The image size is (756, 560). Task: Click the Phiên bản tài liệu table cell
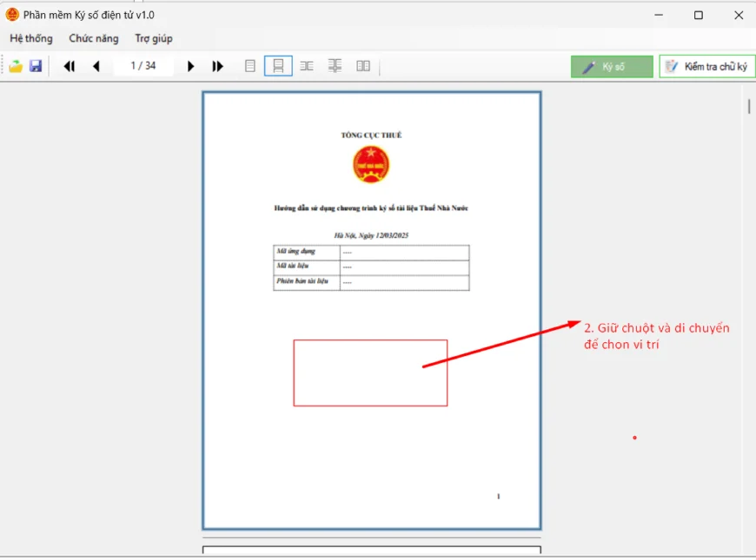[307, 283]
